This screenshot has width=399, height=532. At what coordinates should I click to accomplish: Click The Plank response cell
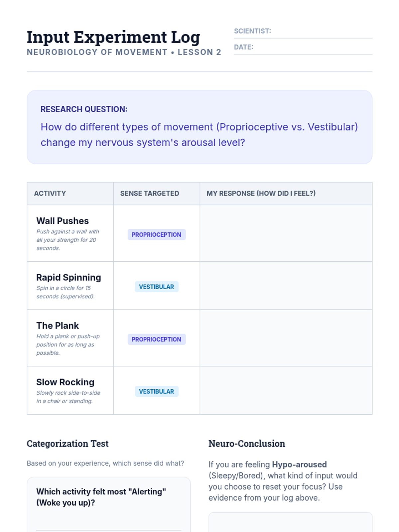click(286, 338)
